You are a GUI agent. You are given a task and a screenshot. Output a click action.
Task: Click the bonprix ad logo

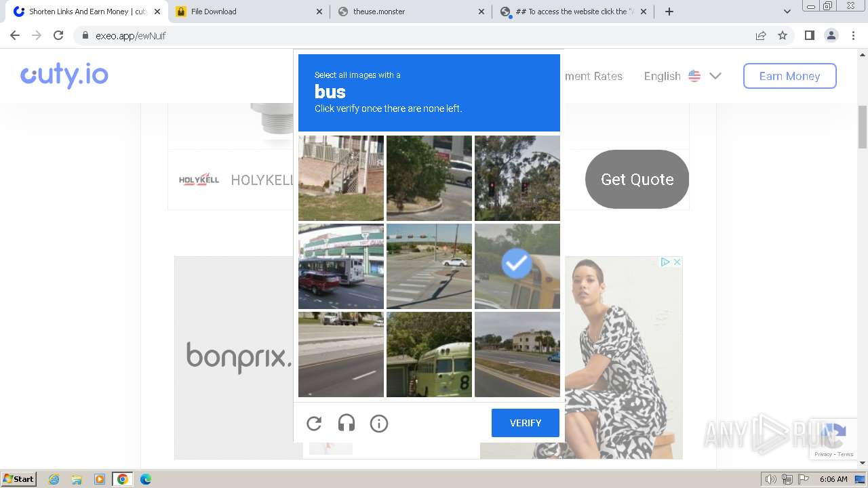(239, 357)
